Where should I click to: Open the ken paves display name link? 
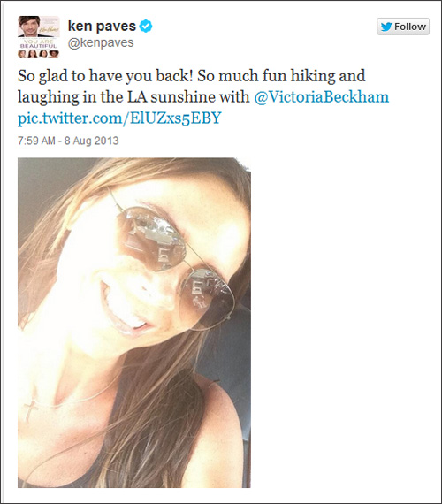(x=102, y=26)
